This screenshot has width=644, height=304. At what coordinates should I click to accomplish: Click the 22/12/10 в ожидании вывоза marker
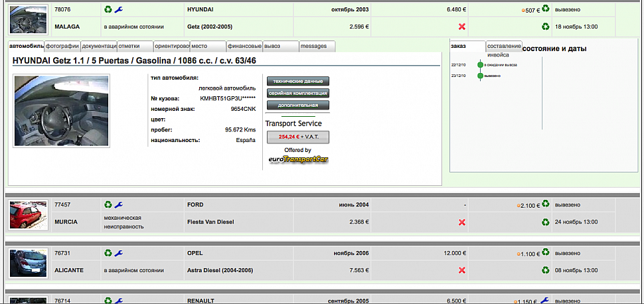[480, 65]
